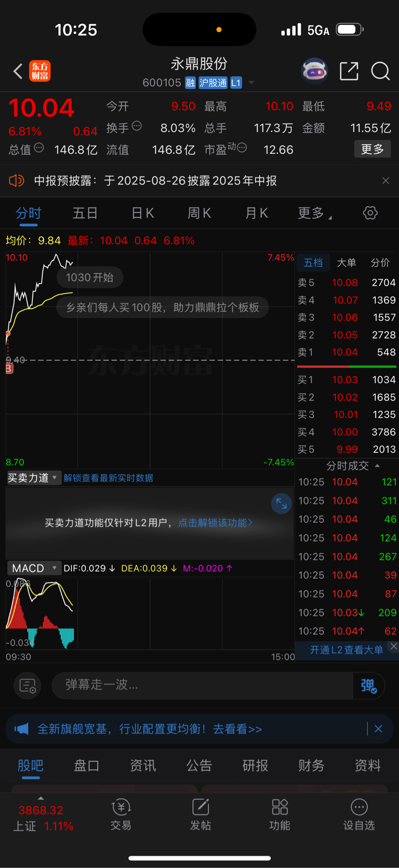
Task: Select the 分价 tab
Action: (380, 263)
